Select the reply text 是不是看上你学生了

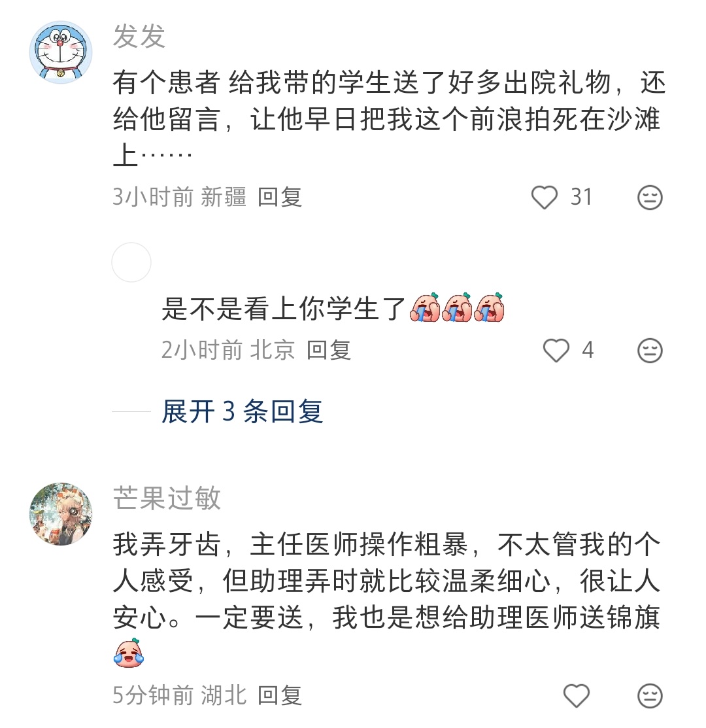tap(284, 308)
